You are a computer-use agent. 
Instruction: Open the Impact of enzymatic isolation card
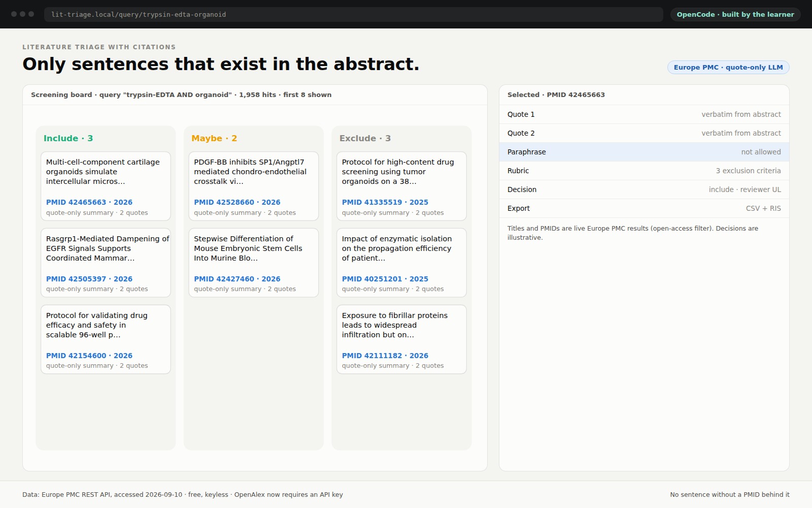click(x=401, y=263)
